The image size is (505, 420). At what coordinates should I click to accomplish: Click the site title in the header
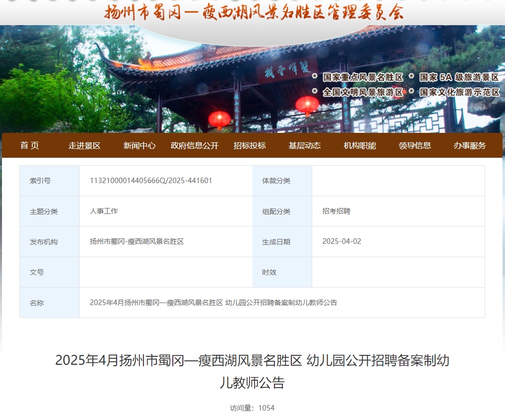[x=253, y=12]
